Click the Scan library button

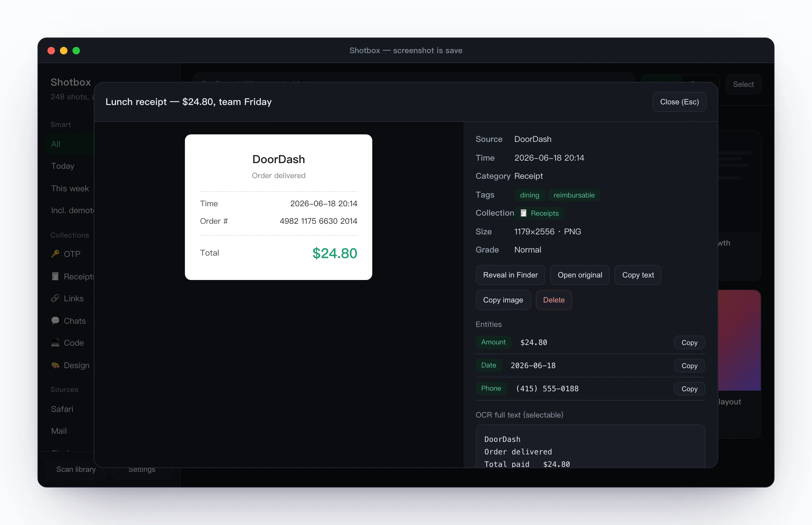pos(76,469)
